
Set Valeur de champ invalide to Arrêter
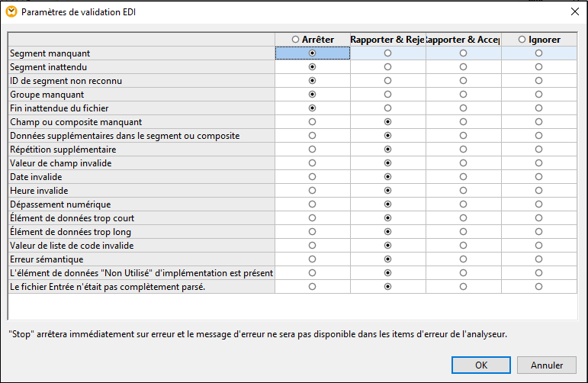[x=312, y=163]
